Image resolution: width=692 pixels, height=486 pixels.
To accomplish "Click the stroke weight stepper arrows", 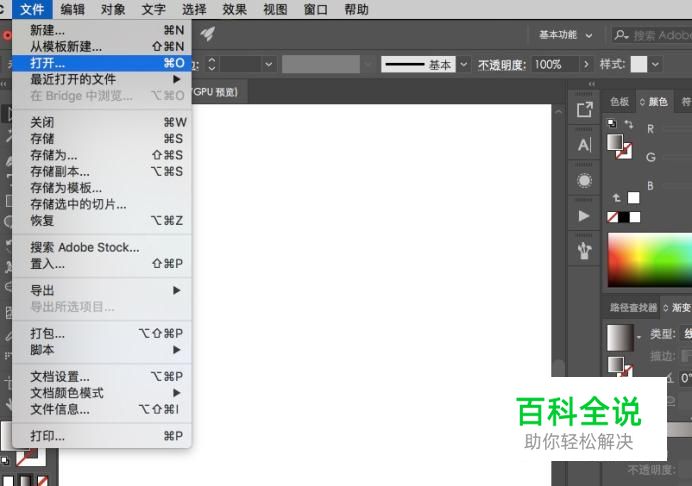I will [212, 64].
